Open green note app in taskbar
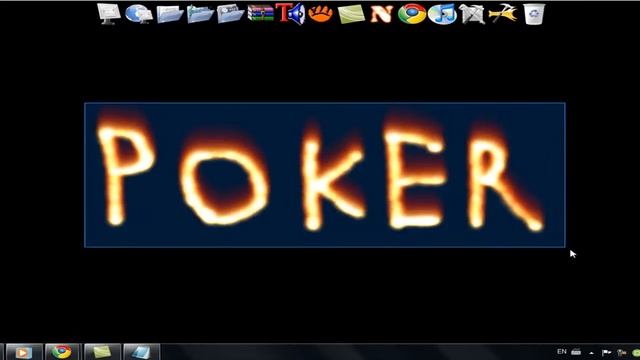 point(102,352)
